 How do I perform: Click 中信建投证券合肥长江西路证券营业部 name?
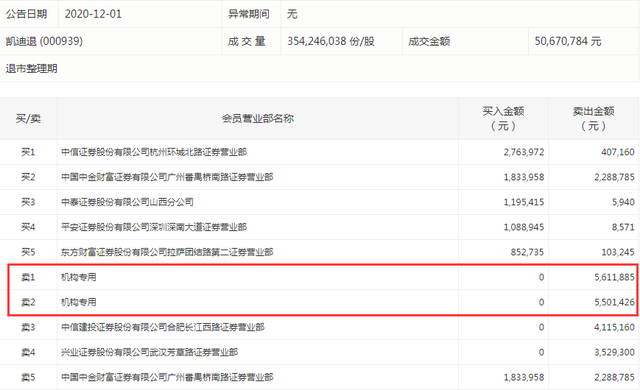[x=163, y=327]
